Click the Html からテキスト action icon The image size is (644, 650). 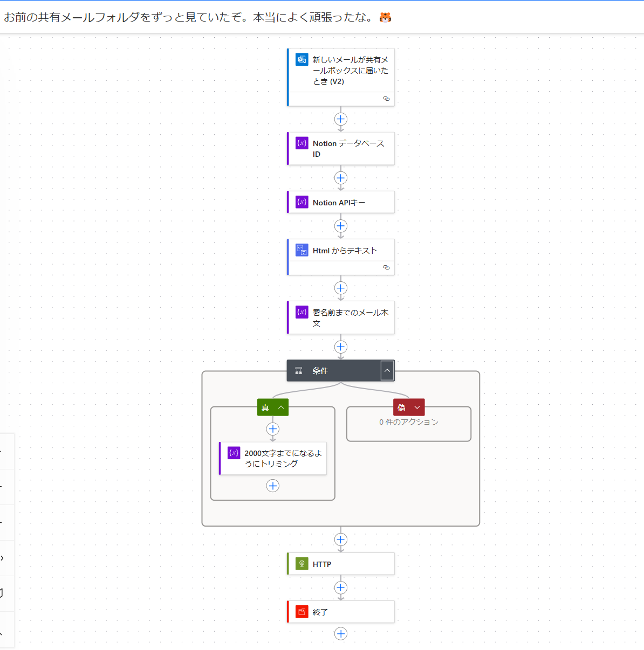pyautogui.click(x=302, y=250)
